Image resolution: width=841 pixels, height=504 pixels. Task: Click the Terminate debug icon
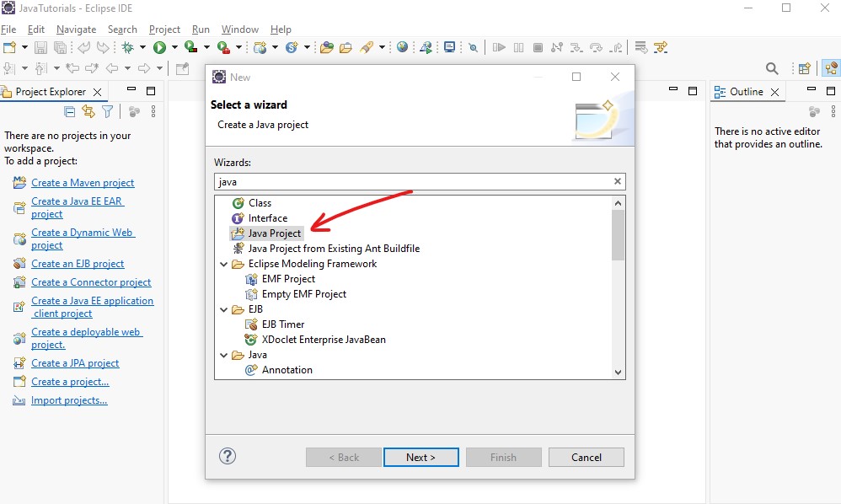point(538,47)
